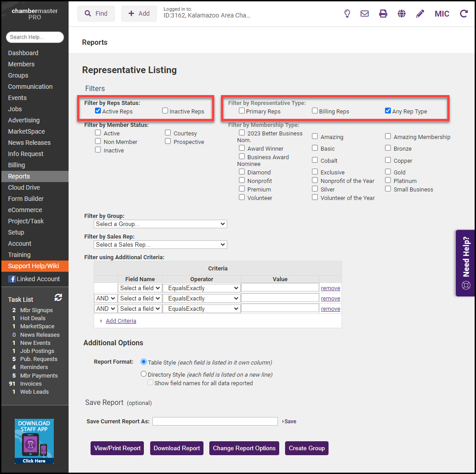This screenshot has width=476, height=474.
Task: Expand the first EqualsExactly operator dropdown
Action: (202, 288)
